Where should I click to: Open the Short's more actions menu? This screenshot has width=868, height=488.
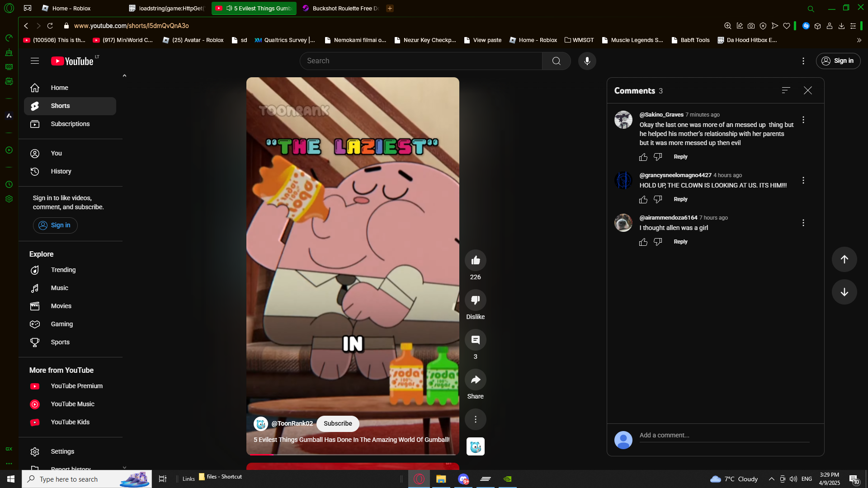(x=475, y=419)
